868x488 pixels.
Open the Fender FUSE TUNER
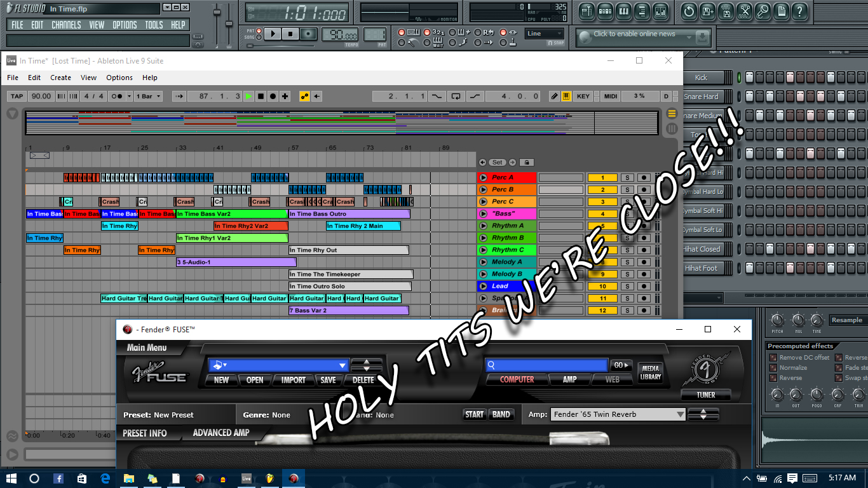[x=706, y=395]
